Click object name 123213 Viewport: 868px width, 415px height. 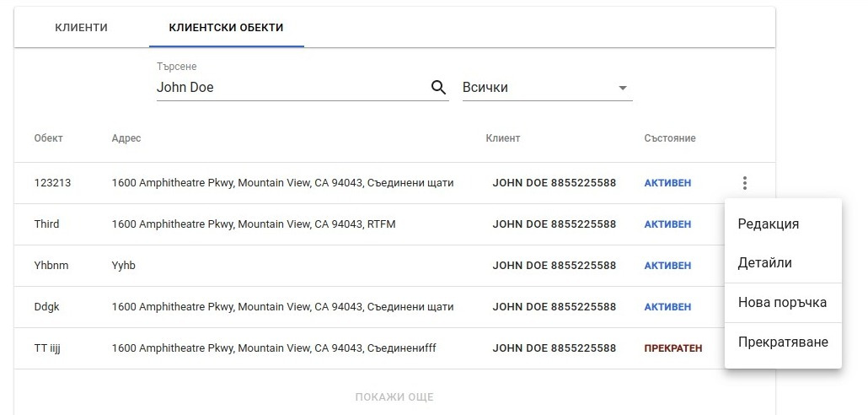(x=52, y=183)
